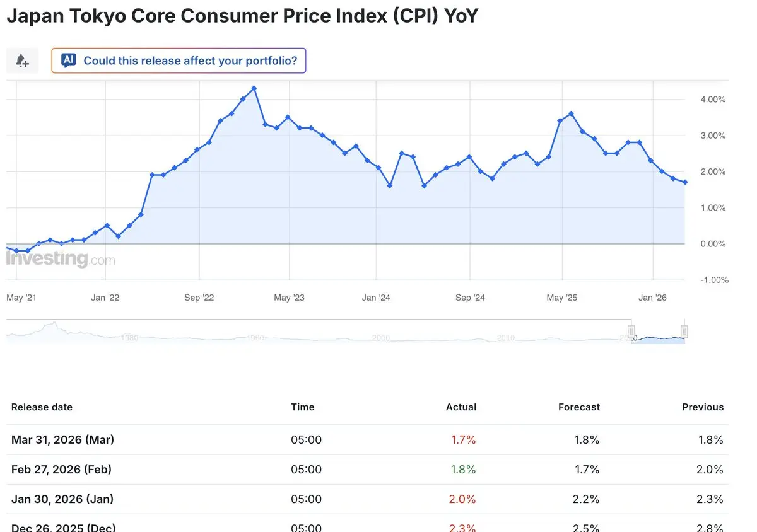Click the Investing.com watermark logo
This screenshot has height=532, width=757.
click(61, 258)
